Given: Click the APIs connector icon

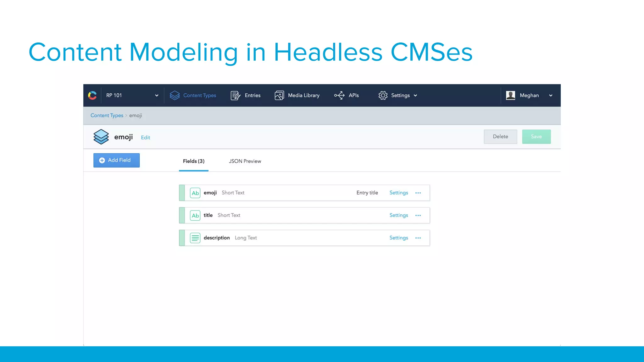Looking at the screenshot, I should point(339,95).
